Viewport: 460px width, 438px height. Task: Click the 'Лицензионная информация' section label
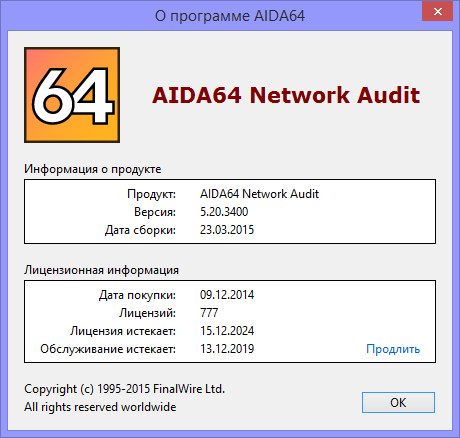[101, 270]
